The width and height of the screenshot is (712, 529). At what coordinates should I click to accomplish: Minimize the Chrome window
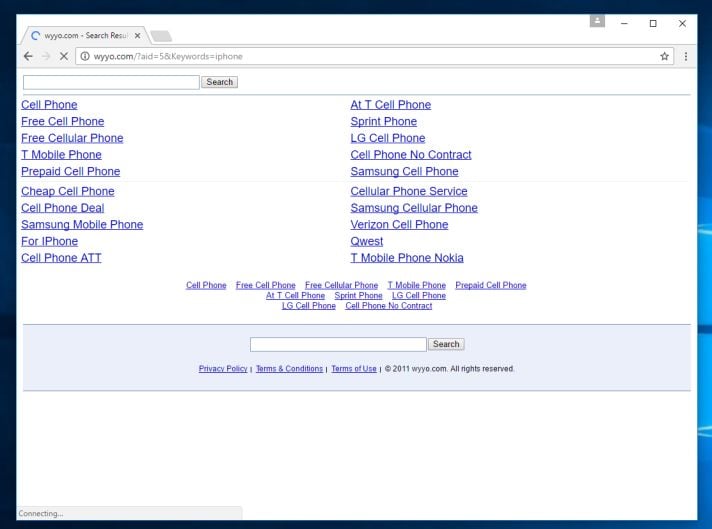pyautogui.click(x=624, y=23)
